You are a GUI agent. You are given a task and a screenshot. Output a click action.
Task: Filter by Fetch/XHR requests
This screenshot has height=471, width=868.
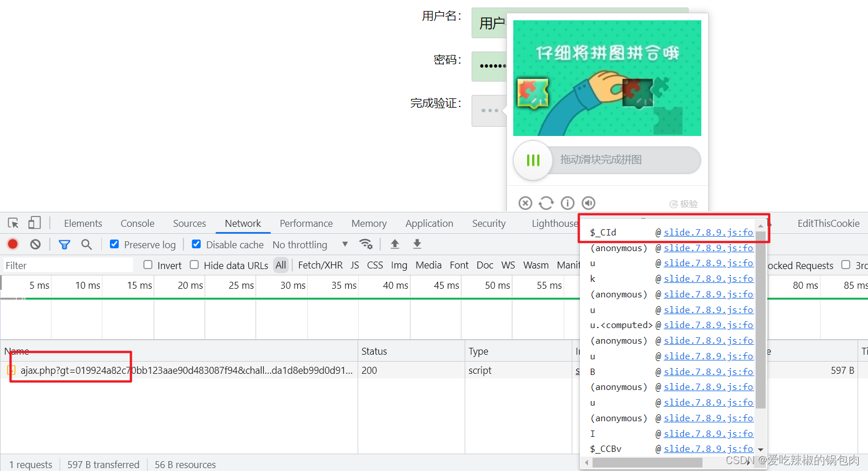coord(320,265)
